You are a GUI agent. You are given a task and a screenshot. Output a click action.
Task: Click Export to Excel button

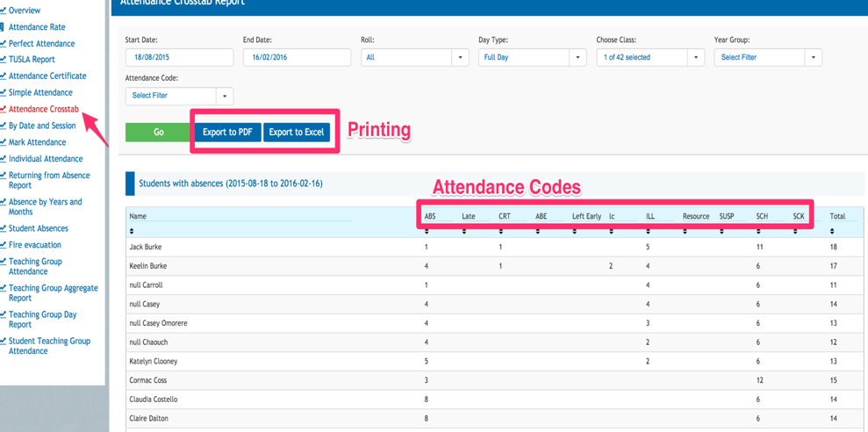(297, 133)
